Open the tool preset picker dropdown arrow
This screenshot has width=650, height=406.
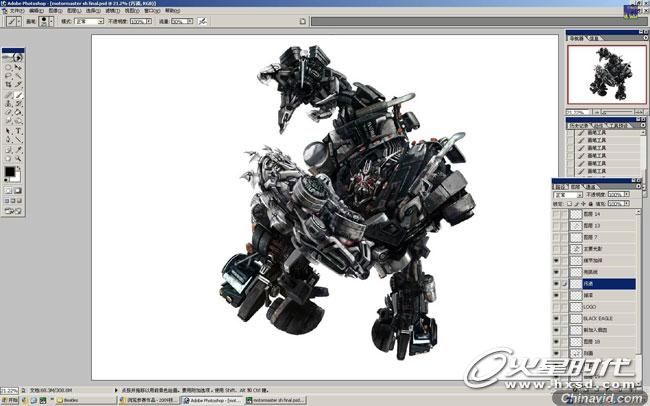[19, 21]
